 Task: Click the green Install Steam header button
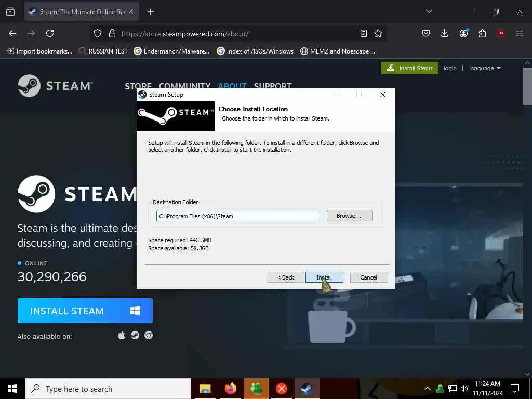409,68
